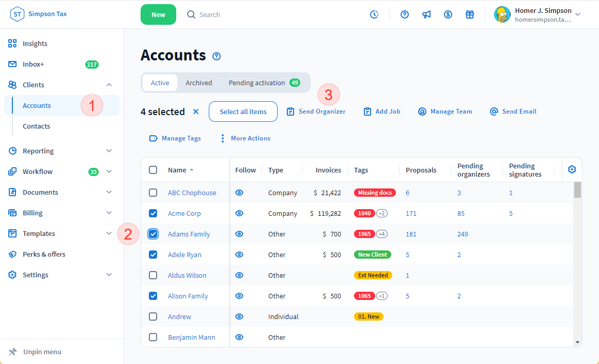Expand the Reporting menu chevron

[x=109, y=151]
